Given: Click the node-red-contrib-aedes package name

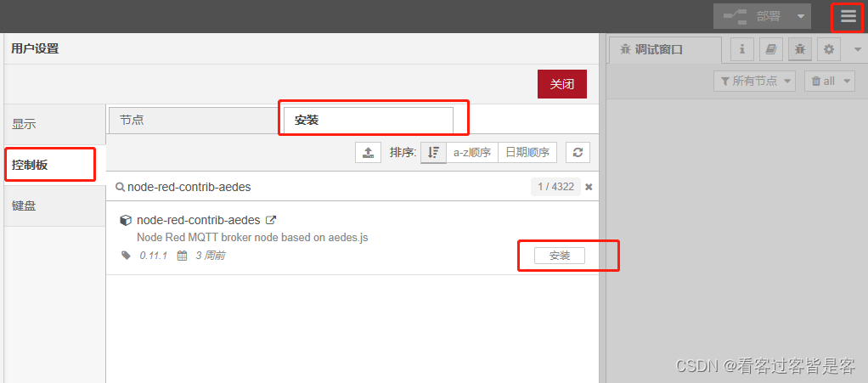Looking at the screenshot, I should point(198,220).
